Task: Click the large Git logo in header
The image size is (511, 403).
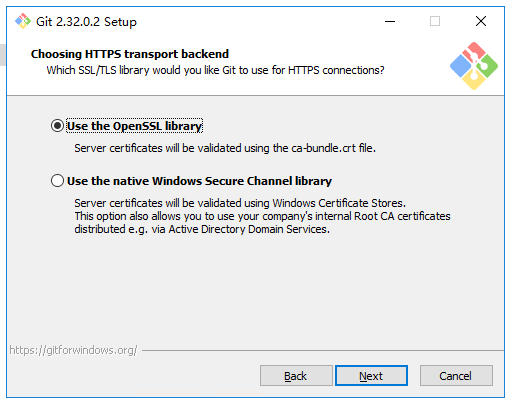Action: 474,66
